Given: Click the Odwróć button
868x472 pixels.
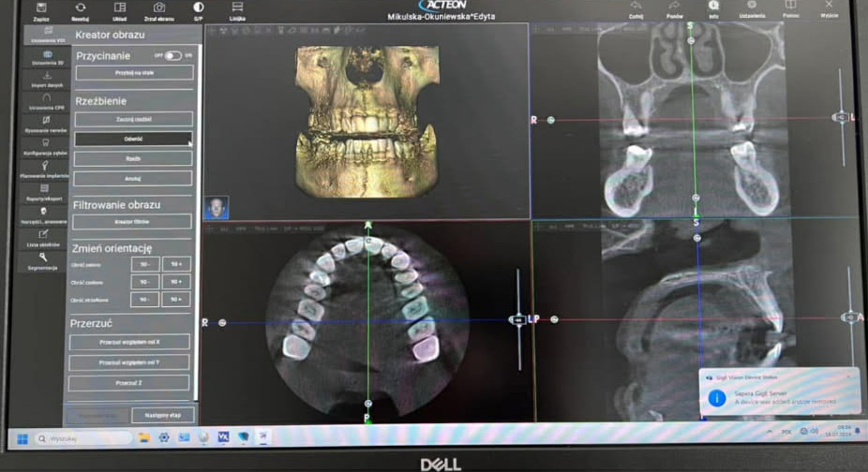Looking at the screenshot, I should tap(133, 139).
